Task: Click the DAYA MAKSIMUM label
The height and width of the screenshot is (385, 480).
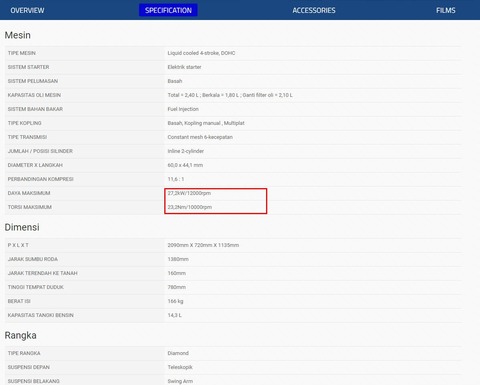Action: [x=29, y=193]
